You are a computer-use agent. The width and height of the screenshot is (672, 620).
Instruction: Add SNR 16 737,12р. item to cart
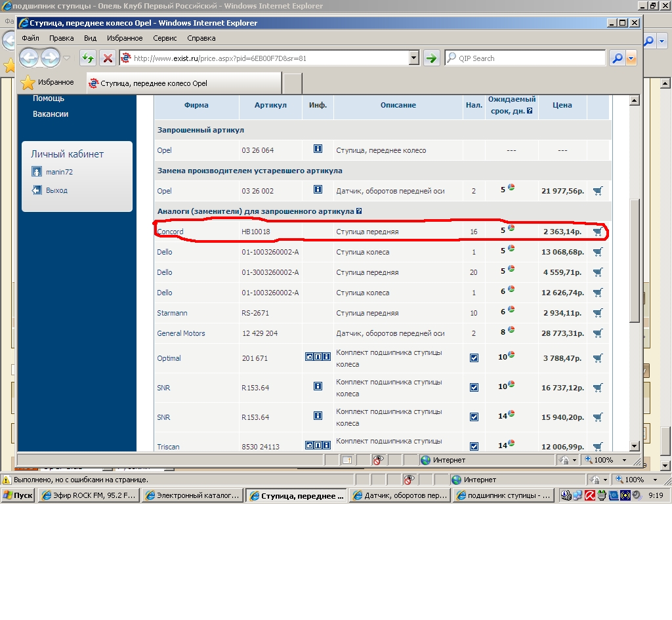click(598, 388)
